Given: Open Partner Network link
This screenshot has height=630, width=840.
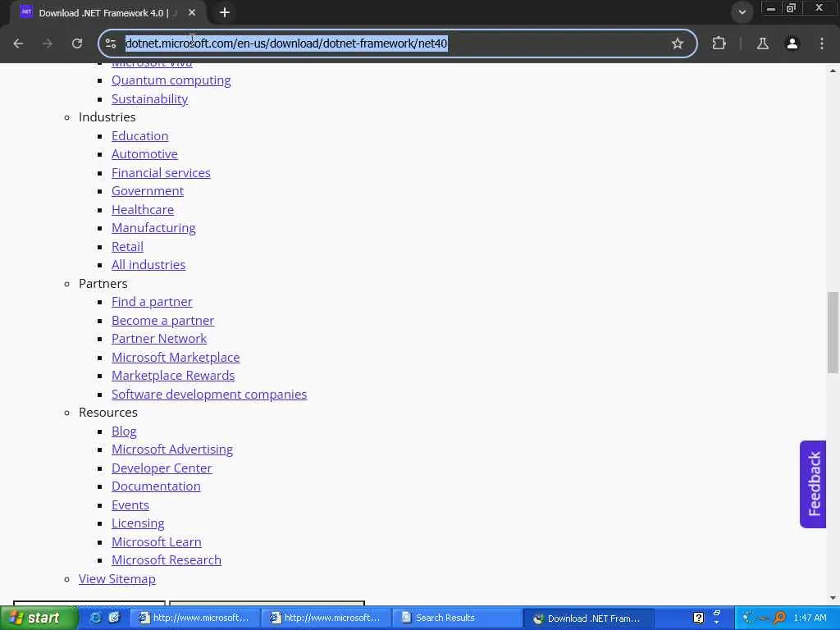Looking at the screenshot, I should [159, 339].
